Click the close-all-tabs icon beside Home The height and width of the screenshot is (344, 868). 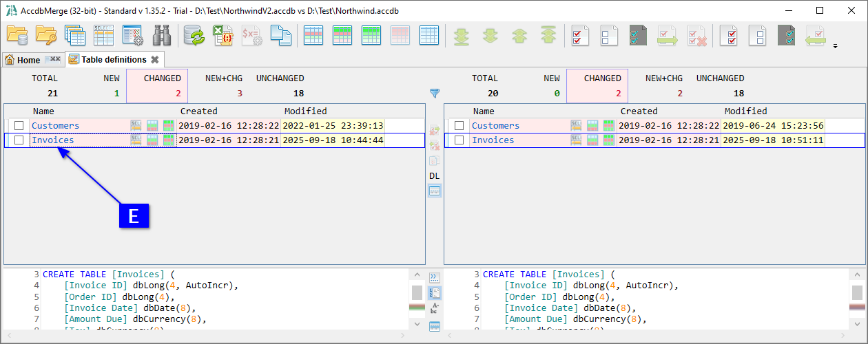point(53,60)
